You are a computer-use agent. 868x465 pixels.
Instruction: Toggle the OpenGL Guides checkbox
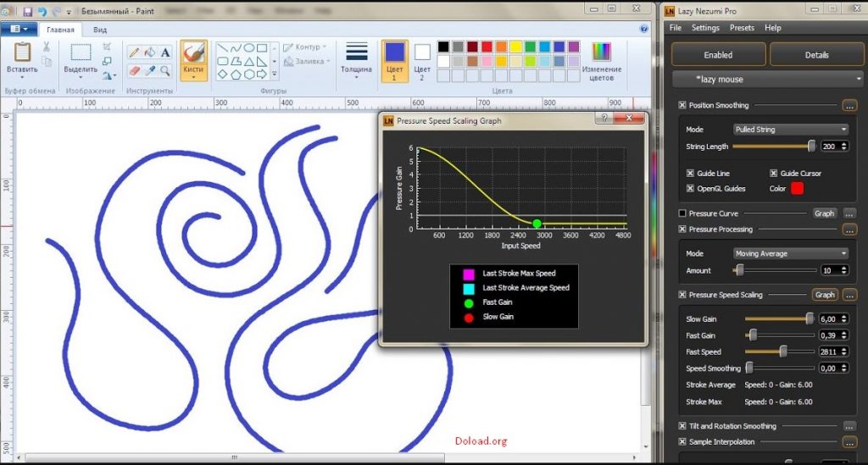[x=690, y=189]
